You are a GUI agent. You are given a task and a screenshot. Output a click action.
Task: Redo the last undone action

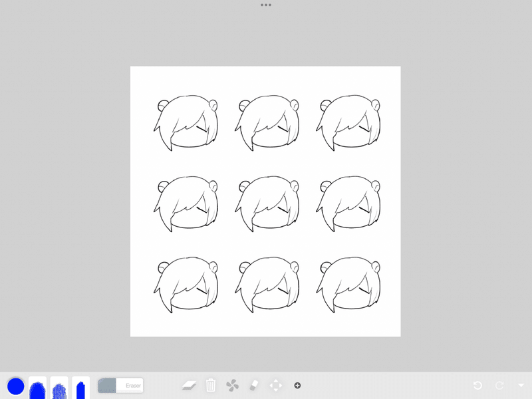pyautogui.click(x=499, y=386)
